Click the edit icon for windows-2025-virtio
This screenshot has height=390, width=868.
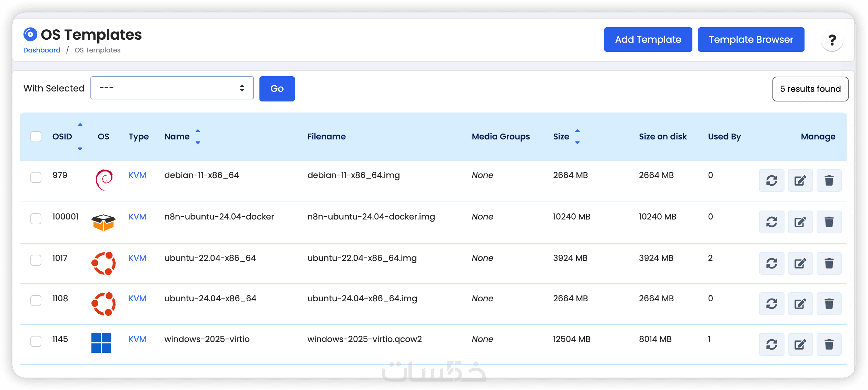click(800, 344)
